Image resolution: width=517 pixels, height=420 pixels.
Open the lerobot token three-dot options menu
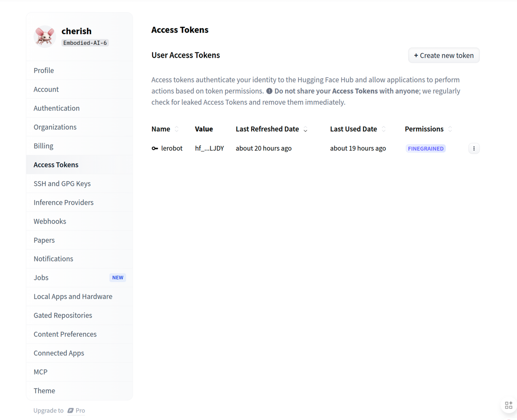tap(474, 148)
